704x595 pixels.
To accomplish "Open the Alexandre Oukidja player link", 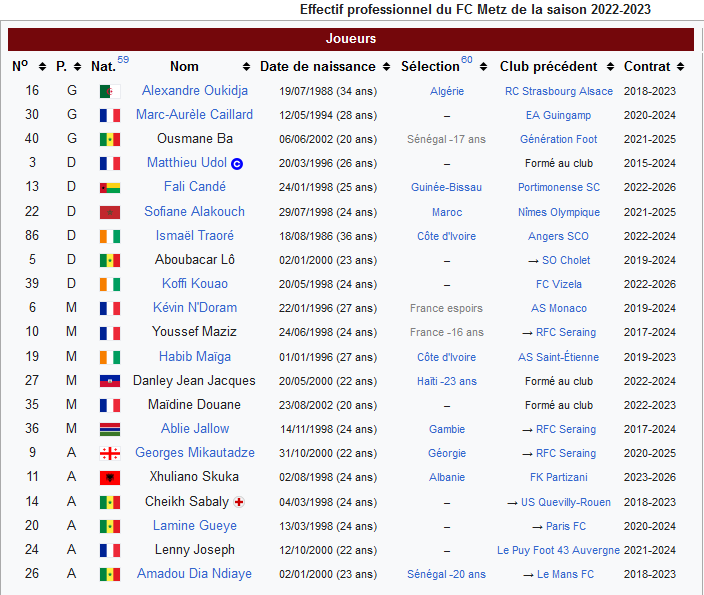I will [195, 91].
